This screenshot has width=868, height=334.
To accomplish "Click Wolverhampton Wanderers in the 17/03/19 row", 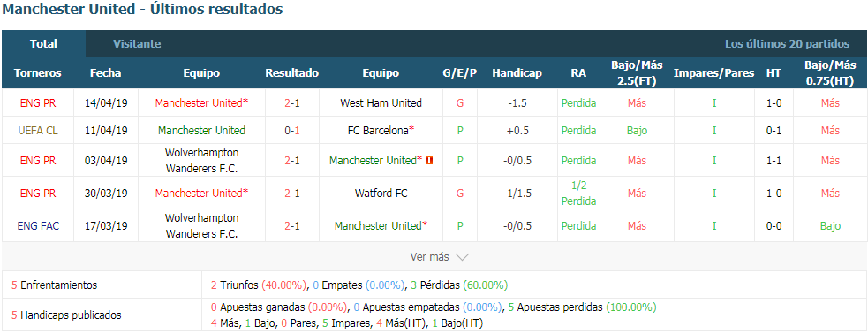I will click(201, 226).
